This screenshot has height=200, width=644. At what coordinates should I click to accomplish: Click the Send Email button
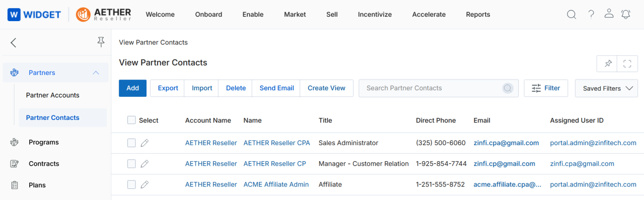coord(276,88)
